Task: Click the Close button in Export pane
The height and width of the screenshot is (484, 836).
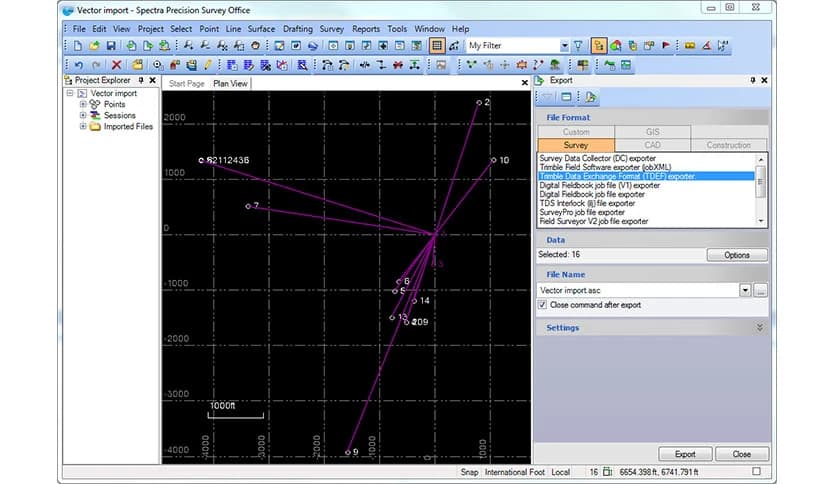Action: [x=741, y=454]
